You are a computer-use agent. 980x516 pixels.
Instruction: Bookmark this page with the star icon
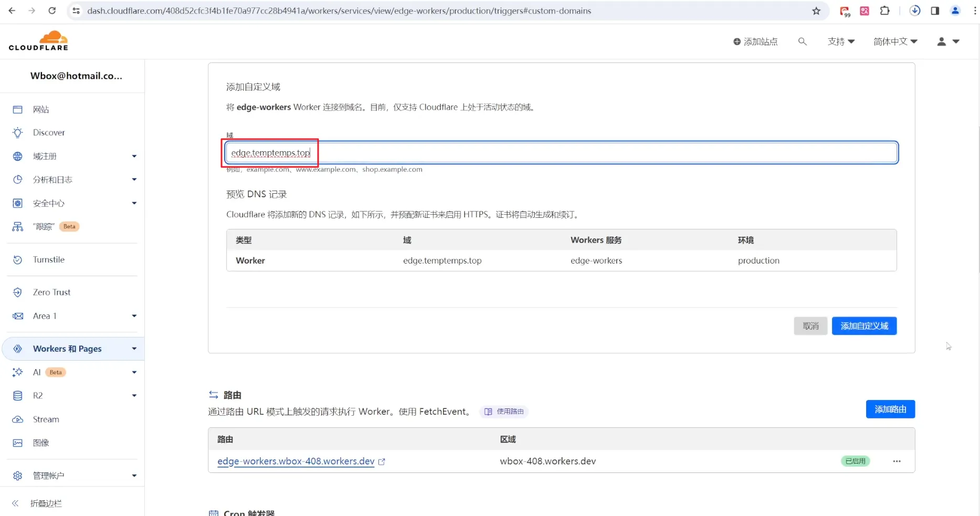[x=816, y=11]
